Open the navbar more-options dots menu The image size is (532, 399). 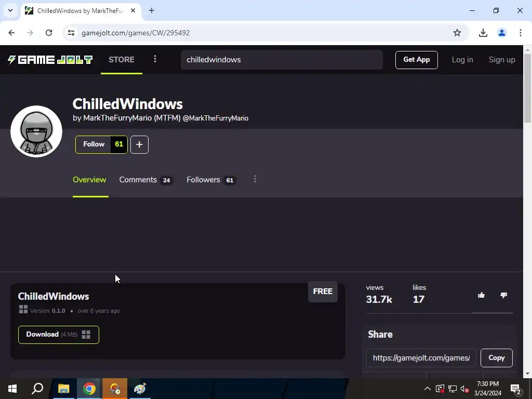pos(155,59)
